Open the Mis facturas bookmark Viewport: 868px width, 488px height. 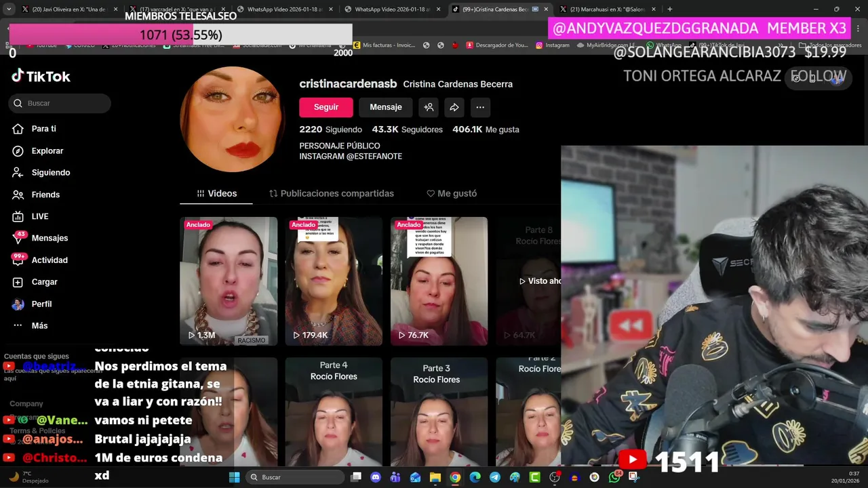tap(384, 45)
